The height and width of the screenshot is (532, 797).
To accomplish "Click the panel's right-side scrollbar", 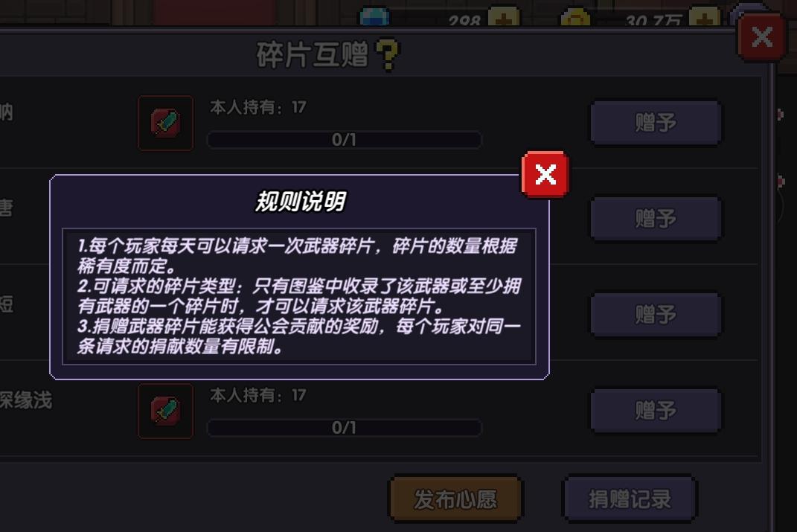I will (x=772, y=295).
